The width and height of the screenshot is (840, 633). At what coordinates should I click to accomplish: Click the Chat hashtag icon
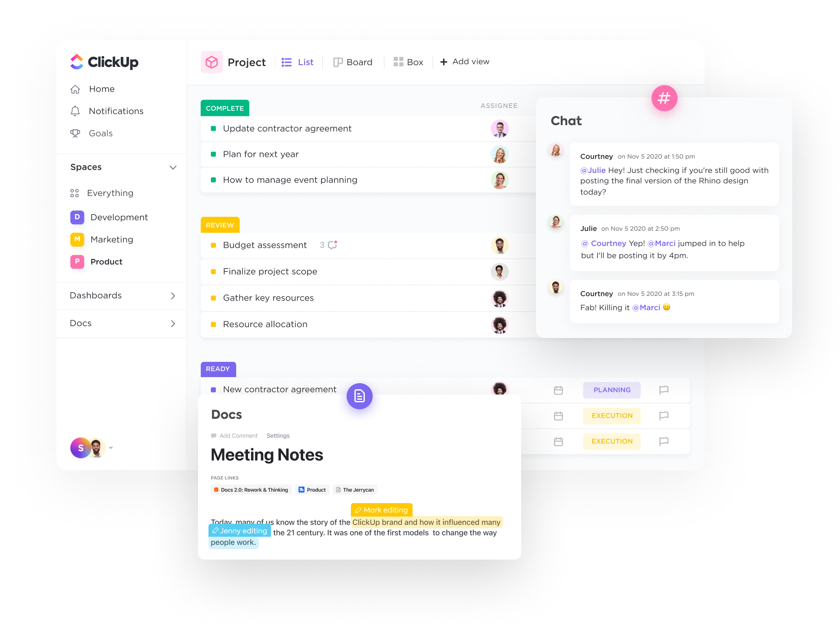pyautogui.click(x=665, y=98)
